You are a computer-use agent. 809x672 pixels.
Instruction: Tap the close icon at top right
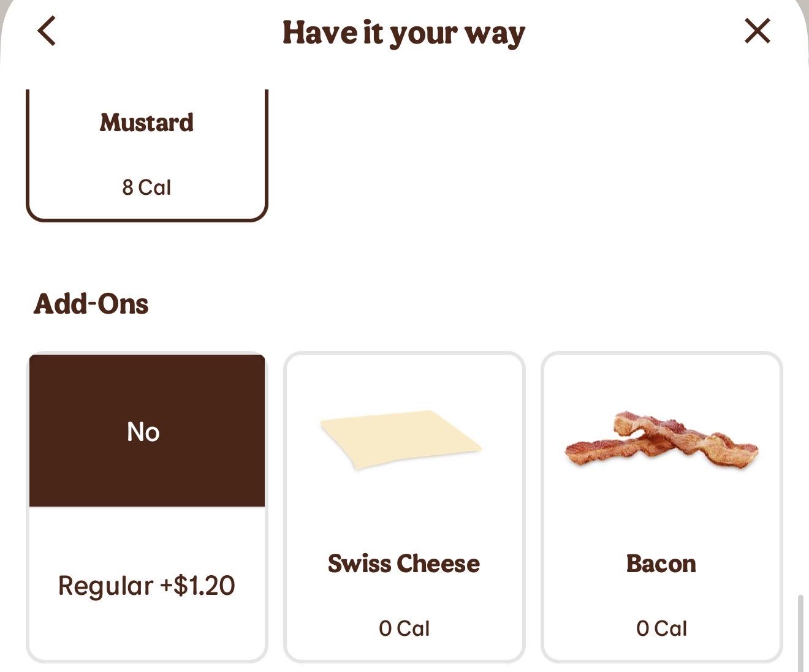pyautogui.click(x=757, y=31)
